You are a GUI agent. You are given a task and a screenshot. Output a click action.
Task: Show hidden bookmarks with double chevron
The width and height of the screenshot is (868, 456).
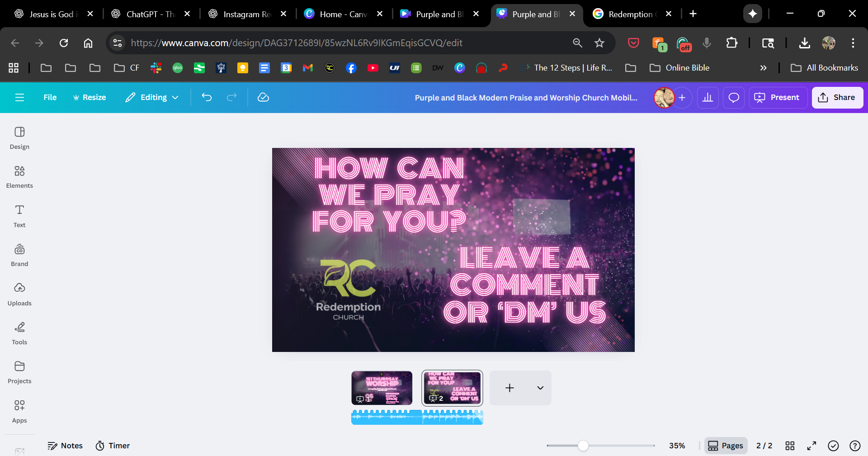(x=763, y=68)
